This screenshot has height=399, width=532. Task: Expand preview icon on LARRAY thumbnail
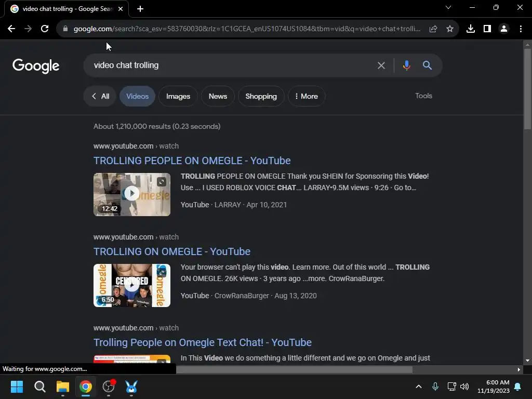pos(162,182)
